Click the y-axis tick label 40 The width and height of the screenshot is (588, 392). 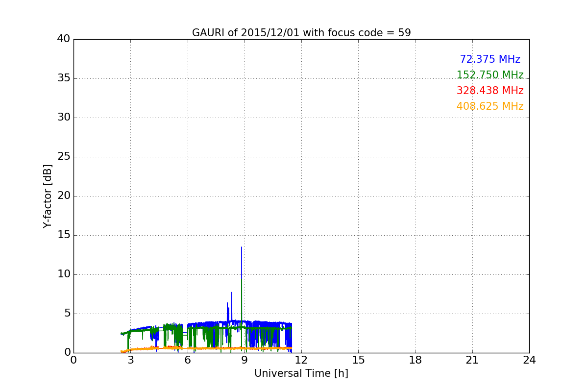tap(63, 39)
